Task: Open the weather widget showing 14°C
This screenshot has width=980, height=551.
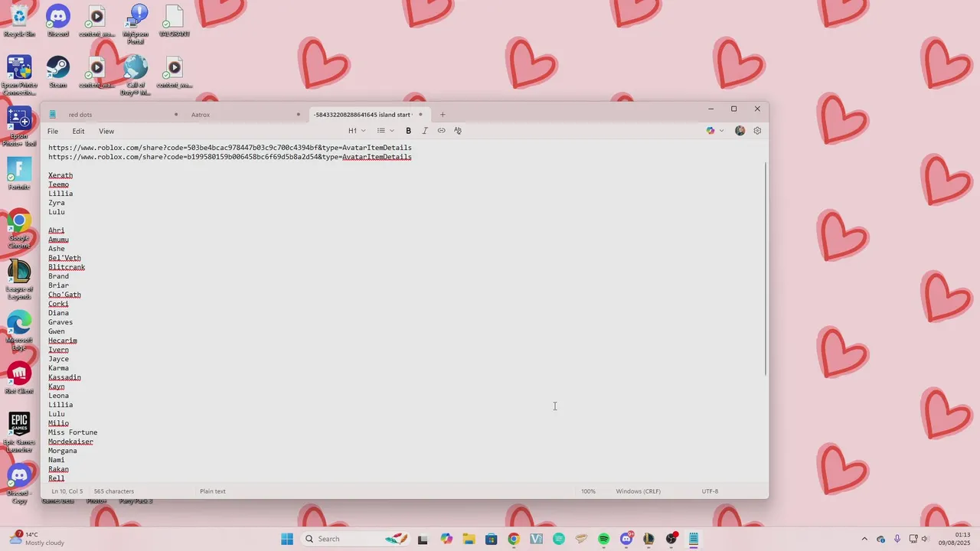Action: tap(38, 539)
